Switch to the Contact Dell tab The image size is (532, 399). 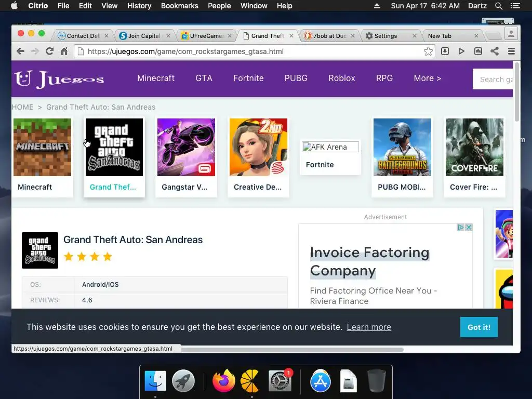click(x=83, y=36)
